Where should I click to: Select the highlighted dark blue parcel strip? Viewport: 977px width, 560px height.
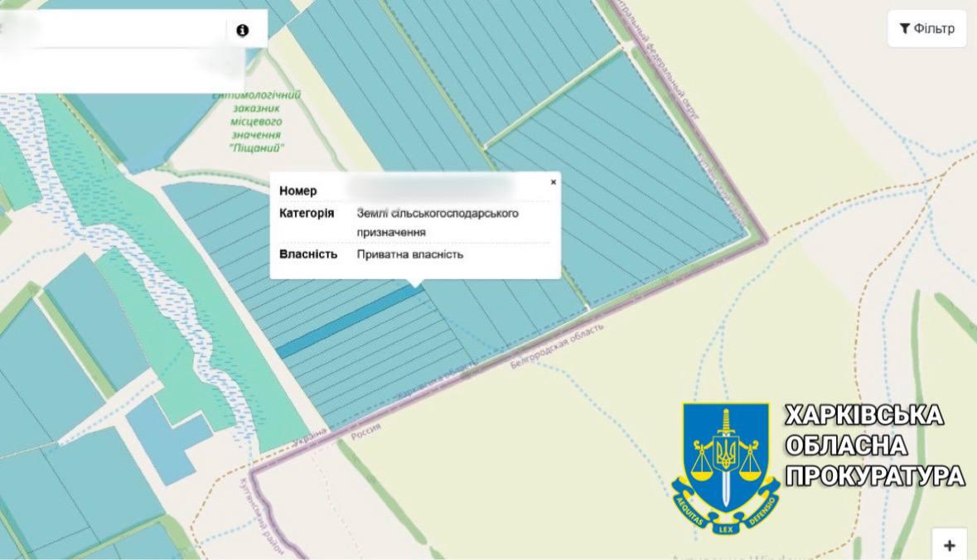(x=348, y=324)
